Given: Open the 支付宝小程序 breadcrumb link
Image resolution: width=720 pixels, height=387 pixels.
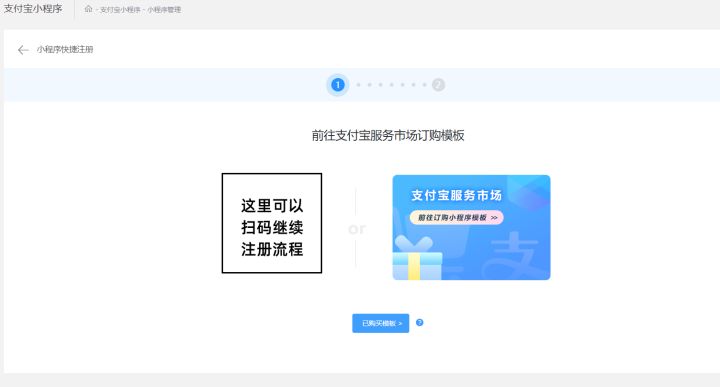Looking at the screenshot, I should tap(120, 10).
